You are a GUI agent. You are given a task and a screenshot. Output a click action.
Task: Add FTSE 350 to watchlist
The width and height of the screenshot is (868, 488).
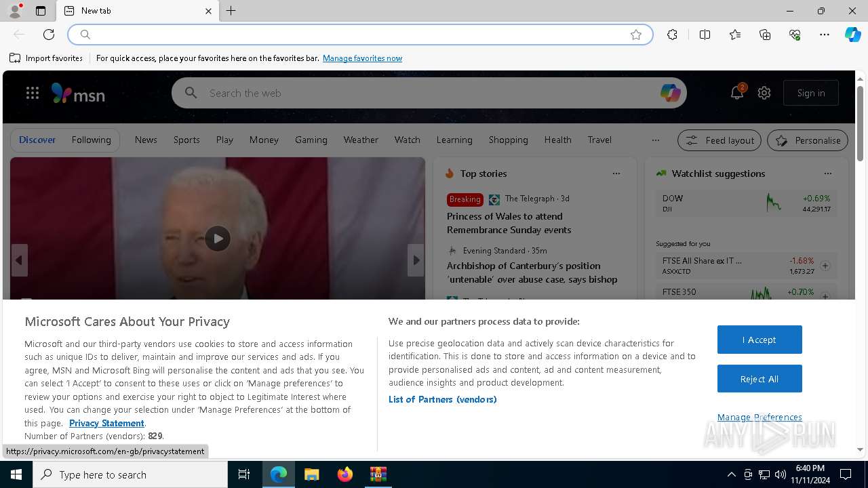(x=825, y=296)
